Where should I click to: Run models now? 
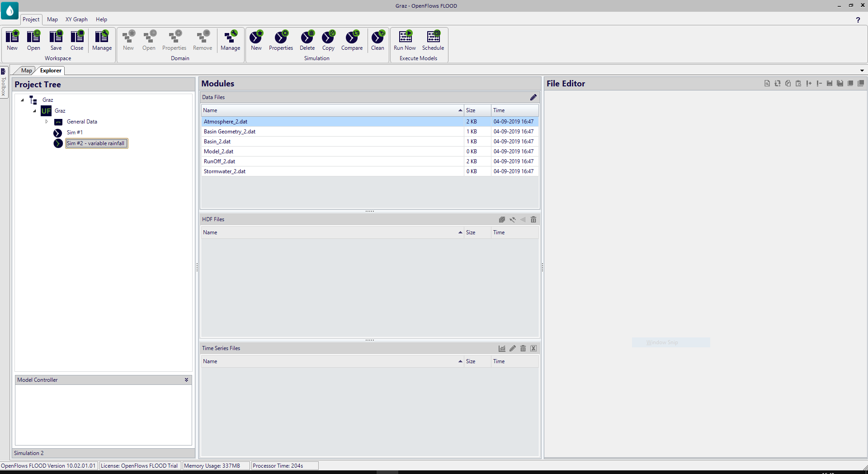coord(405,40)
